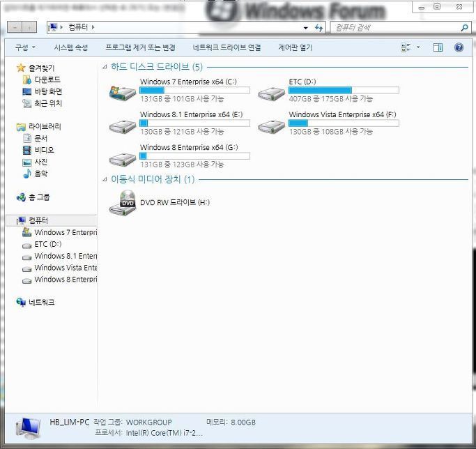This screenshot has width=476, height=449.
Task: Click the Downloads folder icon (다운로드)
Action: (x=27, y=79)
